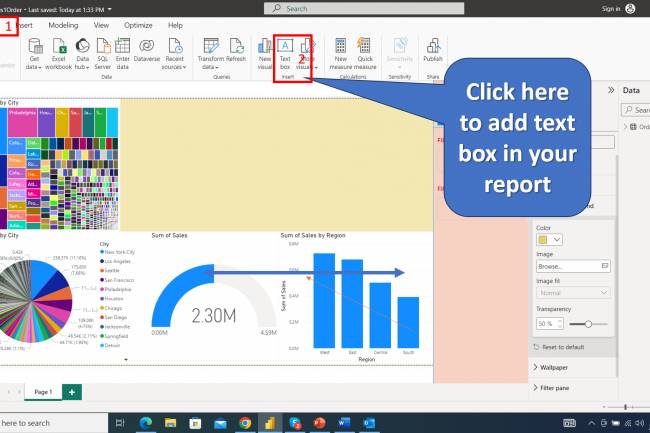The height and width of the screenshot is (433, 650).
Task: Select the 2.30M gauge visual
Action: coord(213,298)
